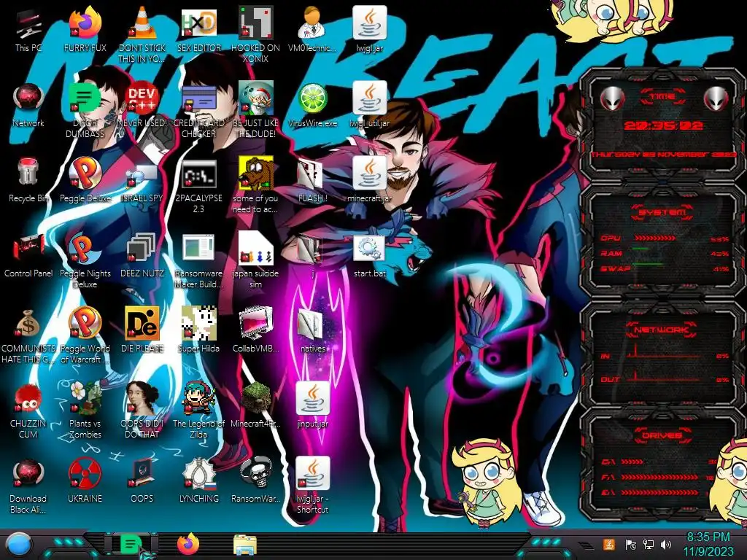This screenshot has height=560, width=747.
Task: Open COMMUNISTS HATE THIS money bag icon
Action: (28, 335)
